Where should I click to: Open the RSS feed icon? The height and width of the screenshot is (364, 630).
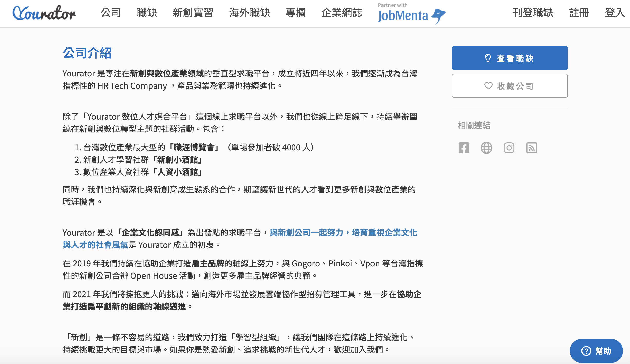[531, 148]
